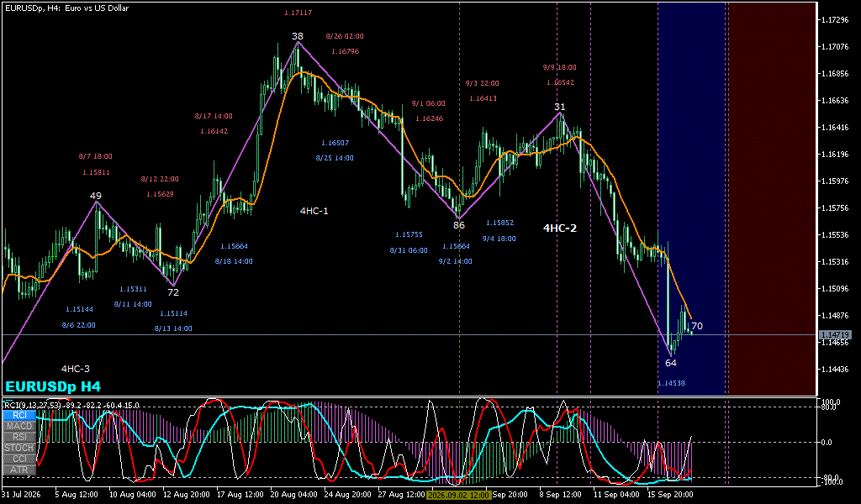The image size is (861, 504).
Task: Switch the subwindow to the STOCH indicator
Action: coord(20,448)
